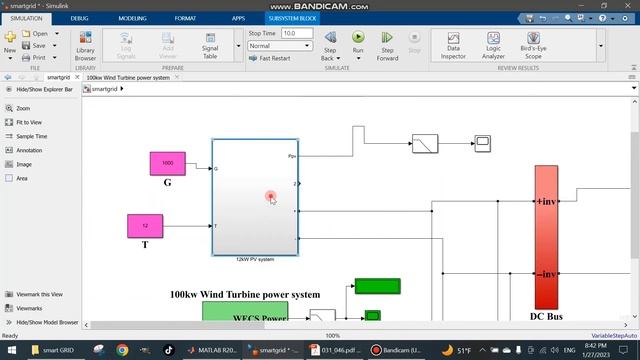The image size is (640, 360).
Task: Expand the New dropdown arrow
Action: pos(10,58)
